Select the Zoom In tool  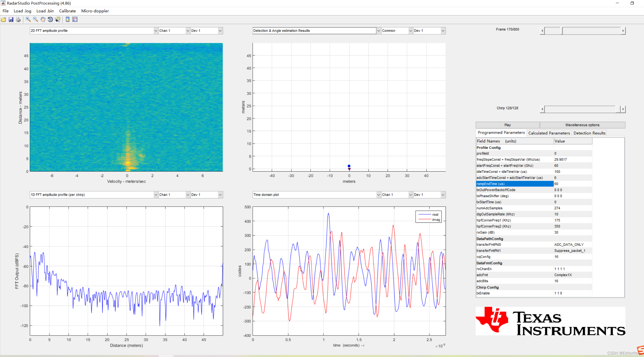28,19
